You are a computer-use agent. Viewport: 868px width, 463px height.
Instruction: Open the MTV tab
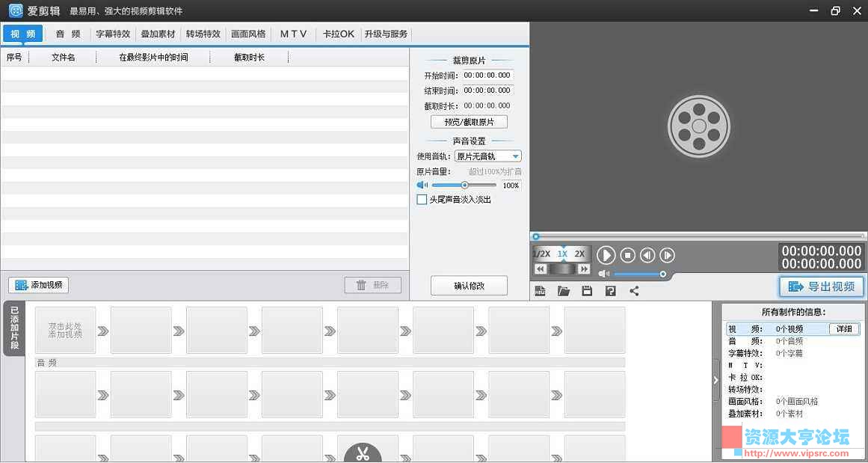pyautogui.click(x=293, y=34)
